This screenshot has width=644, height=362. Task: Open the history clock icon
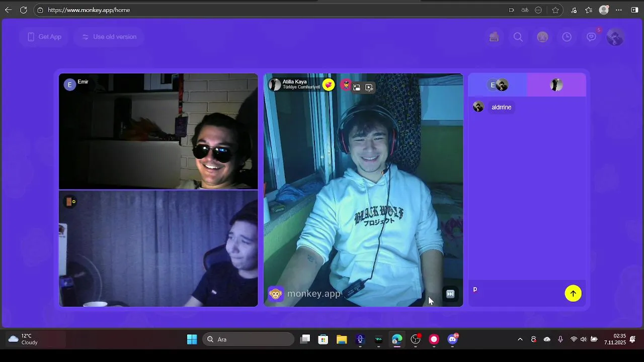pyautogui.click(x=567, y=37)
